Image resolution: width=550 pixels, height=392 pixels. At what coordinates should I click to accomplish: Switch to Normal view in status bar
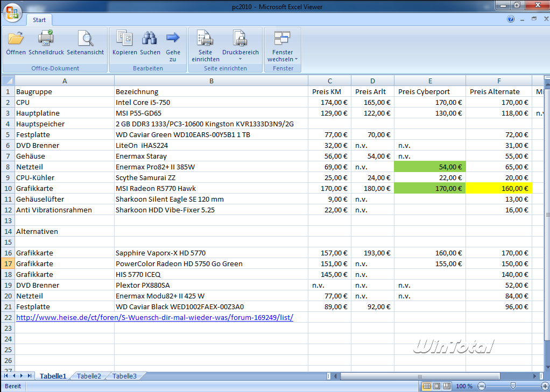click(x=427, y=386)
